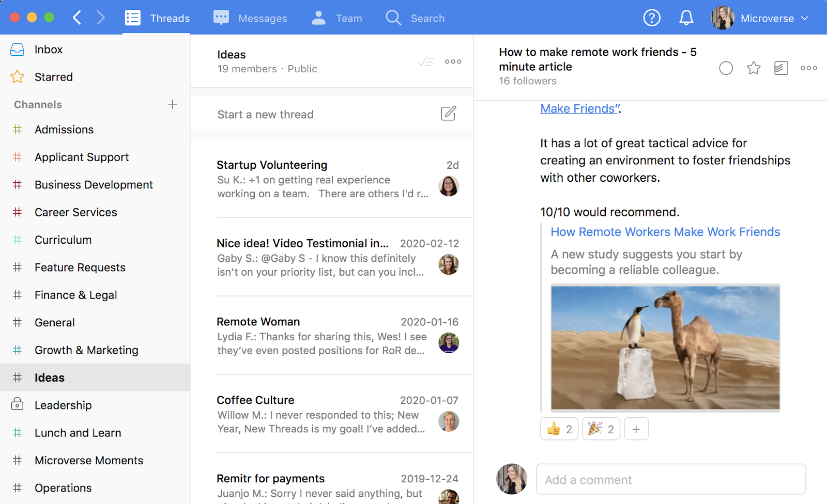Click Gaby S.'s avatar in Video Testimonial thread

coord(449,264)
